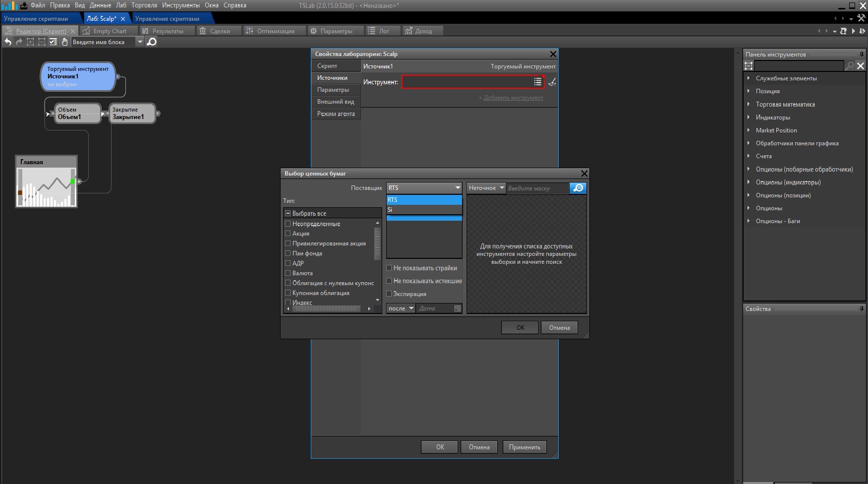Image resolution: width=868 pixels, height=484 pixels.
Task: Click Применить in the lab properties dialog
Action: coord(524,447)
